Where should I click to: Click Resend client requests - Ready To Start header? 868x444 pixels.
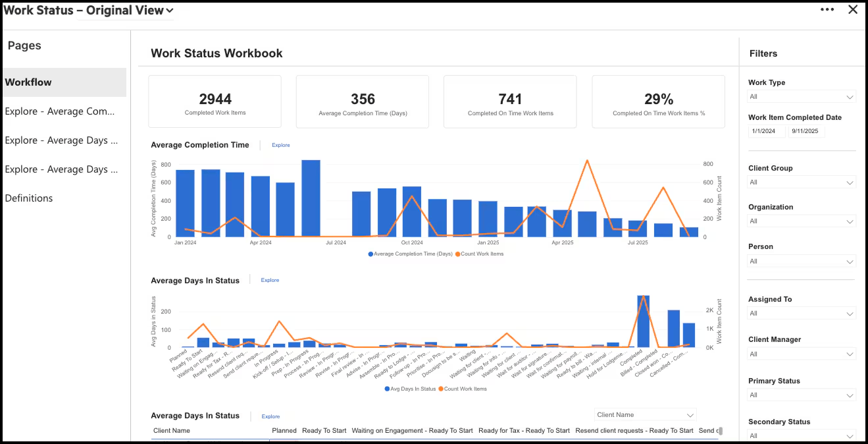pos(634,431)
